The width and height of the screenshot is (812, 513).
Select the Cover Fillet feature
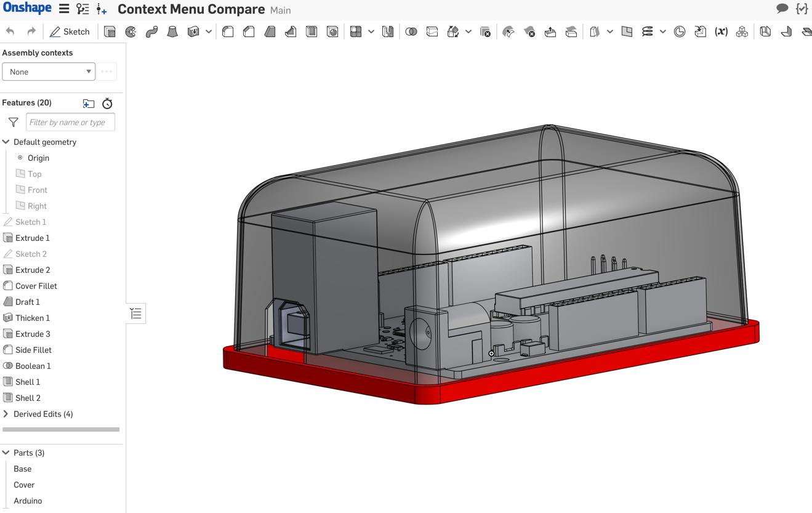click(36, 286)
